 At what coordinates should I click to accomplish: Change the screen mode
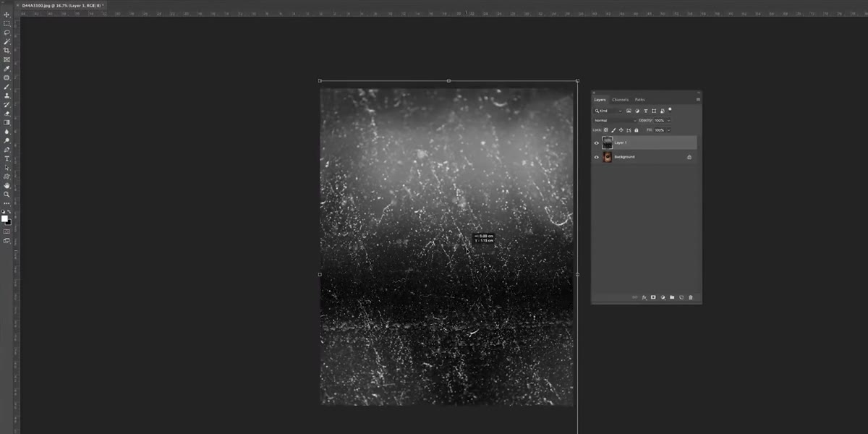[x=7, y=240]
